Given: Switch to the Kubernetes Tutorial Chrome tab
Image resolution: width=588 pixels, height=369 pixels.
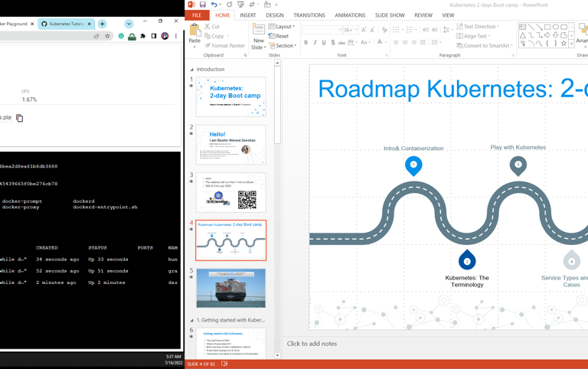Looking at the screenshot, I should (x=66, y=24).
